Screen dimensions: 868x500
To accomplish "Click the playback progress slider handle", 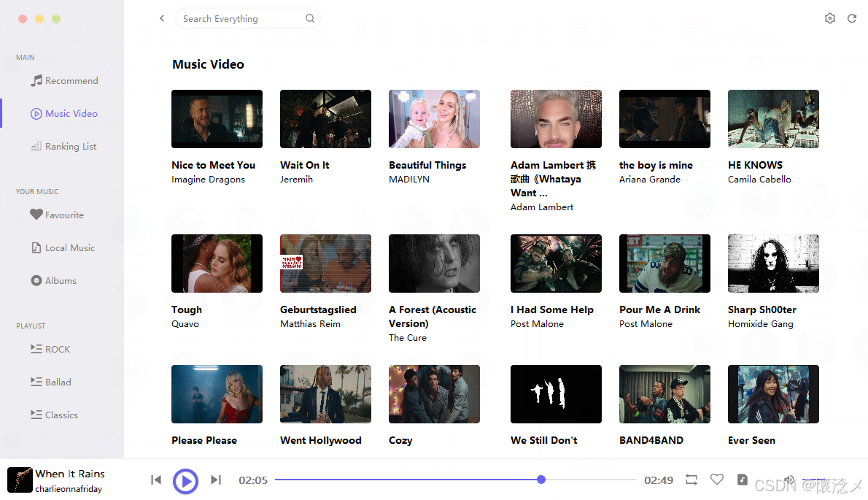I will point(540,480).
